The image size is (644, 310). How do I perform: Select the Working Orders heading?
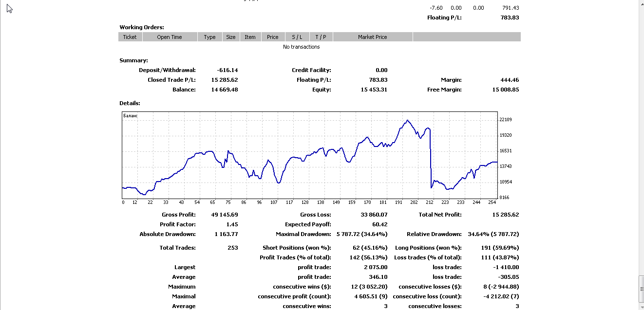coord(142,27)
